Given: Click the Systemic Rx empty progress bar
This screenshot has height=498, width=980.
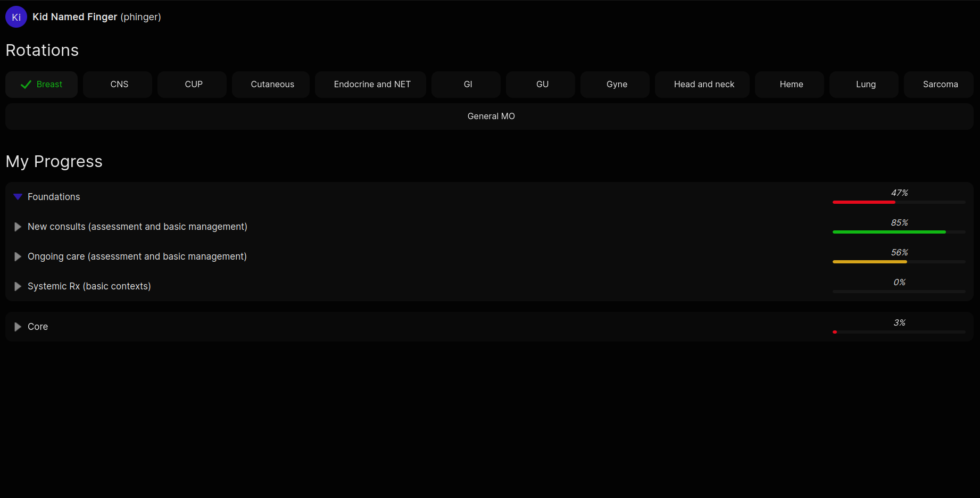Looking at the screenshot, I should tap(899, 292).
